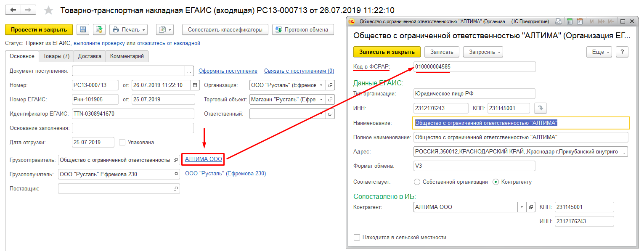Click the откажитесь от накладной link

[168, 43]
